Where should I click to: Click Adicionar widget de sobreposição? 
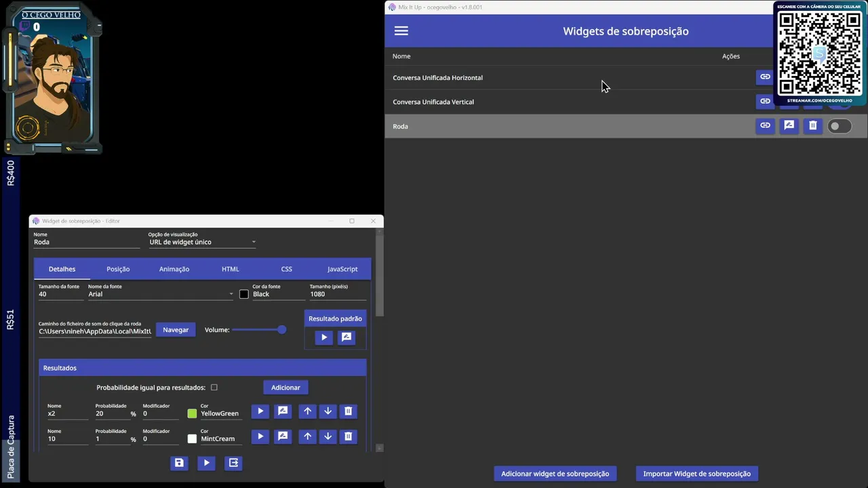555,474
